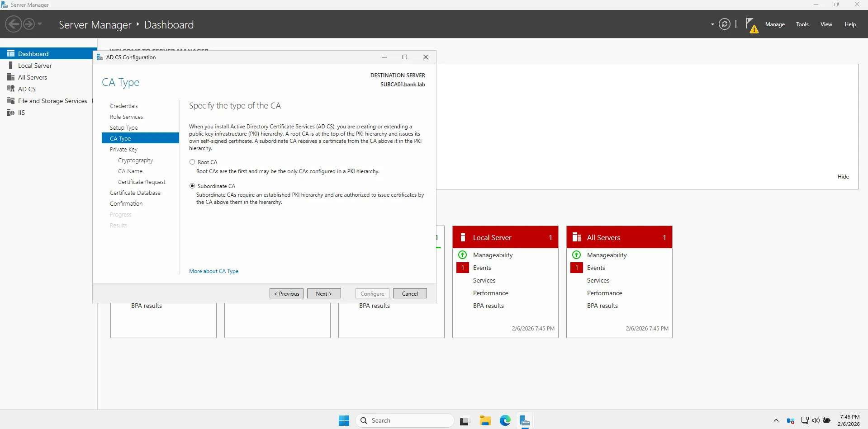Click the Cancel button in wizard
This screenshot has width=868, height=429.
(x=410, y=293)
